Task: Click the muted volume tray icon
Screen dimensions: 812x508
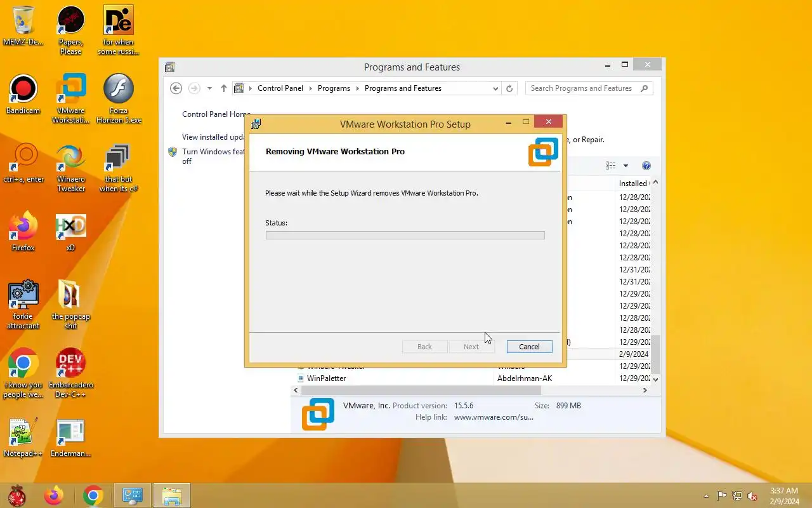Action: [x=752, y=496]
